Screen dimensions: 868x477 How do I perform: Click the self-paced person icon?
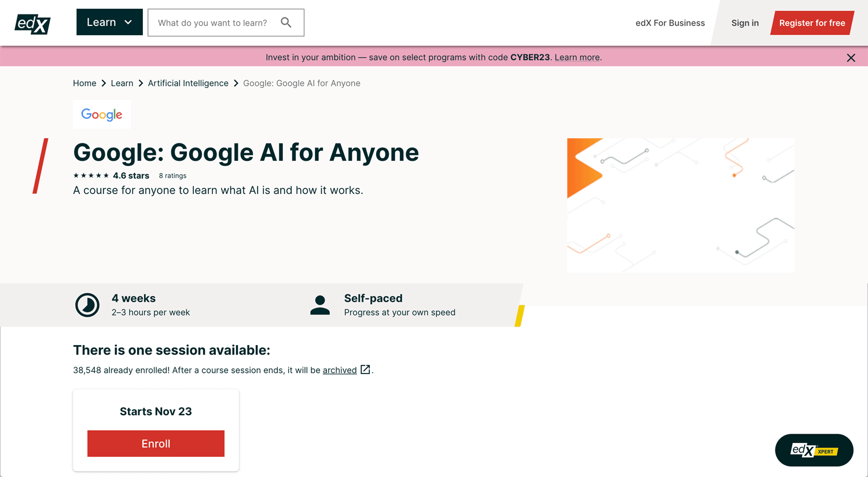320,305
